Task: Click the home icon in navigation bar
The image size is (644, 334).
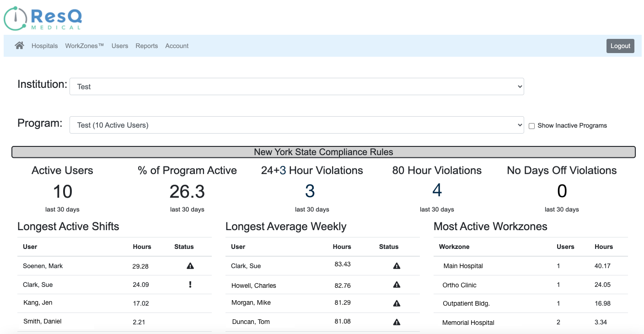Action: point(19,45)
